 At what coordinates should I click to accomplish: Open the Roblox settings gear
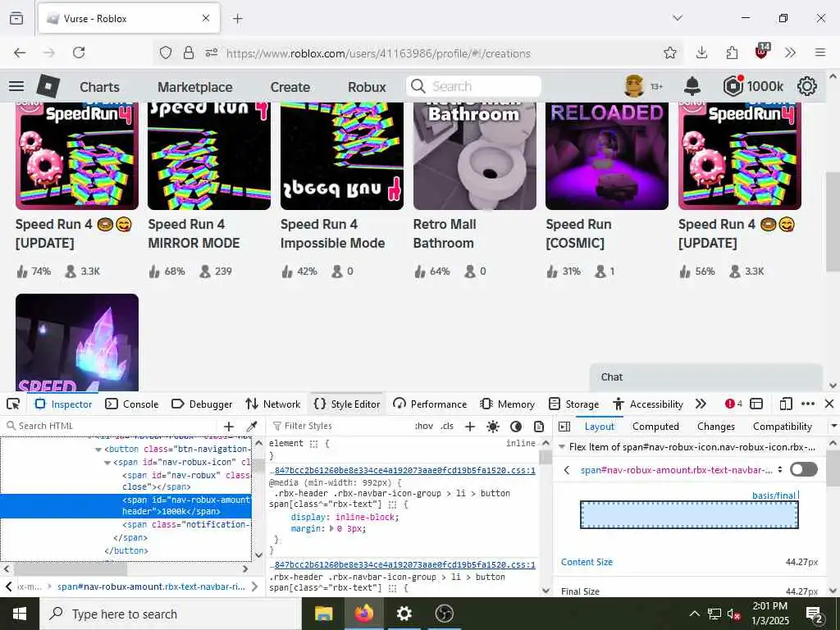(807, 86)
